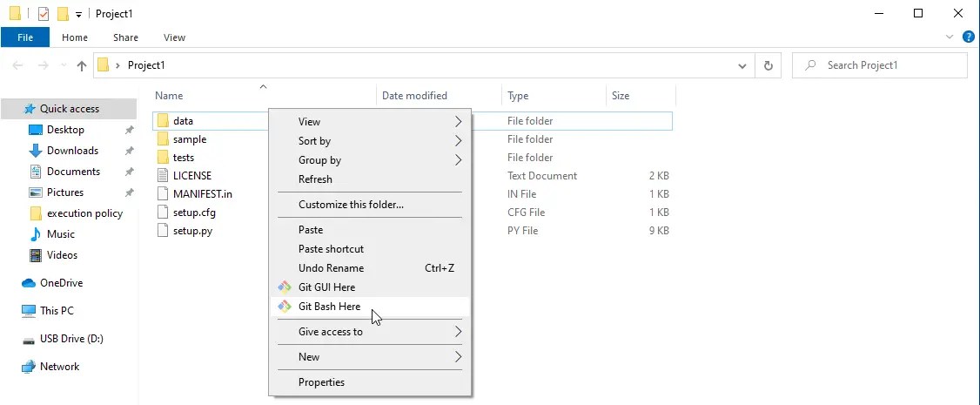Click the Git GUI Here icon
Image resolution: width=980 pixels, height=405 pixels.
point(283,287)
